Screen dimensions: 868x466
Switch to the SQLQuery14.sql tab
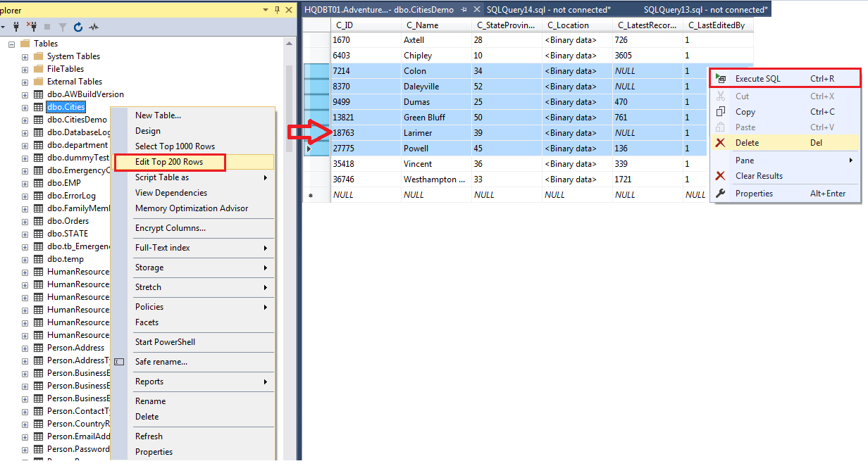click(548, 10)
